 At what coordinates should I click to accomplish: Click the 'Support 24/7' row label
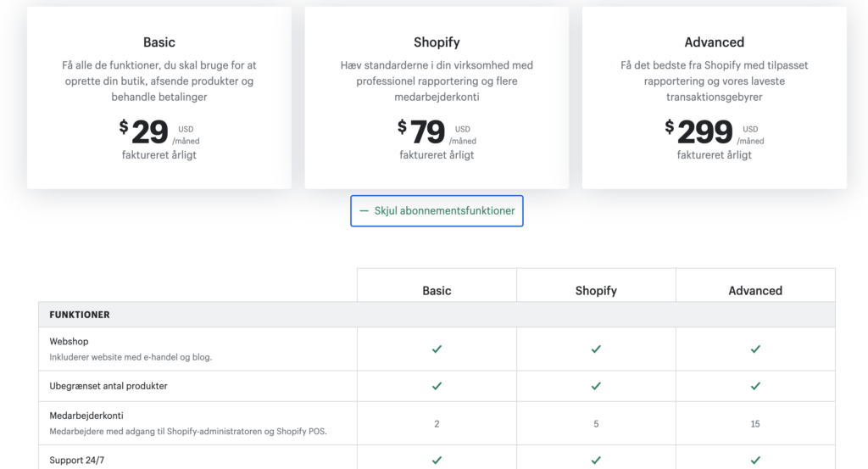pos(77,461)
